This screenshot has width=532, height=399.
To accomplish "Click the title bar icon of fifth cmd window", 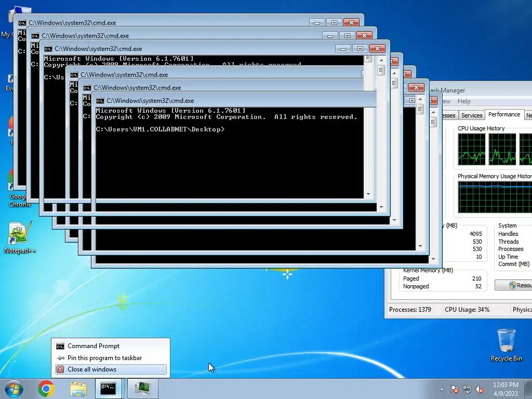I will pyautogui.click(x=87, y=87).
